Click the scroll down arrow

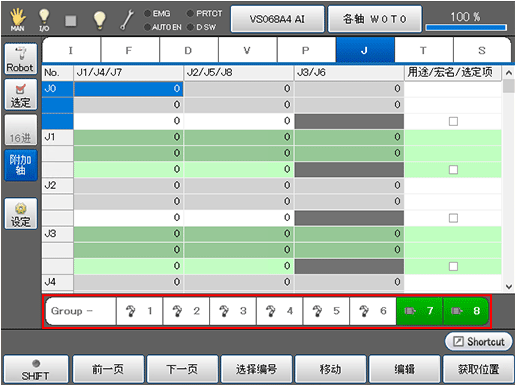(509, 287)
